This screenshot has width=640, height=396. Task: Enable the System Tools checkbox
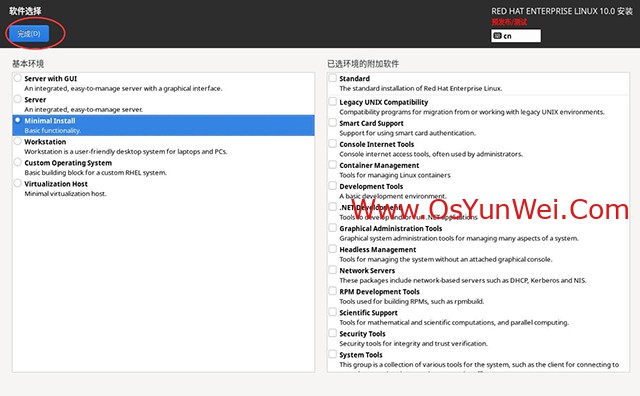pos(333,354)
